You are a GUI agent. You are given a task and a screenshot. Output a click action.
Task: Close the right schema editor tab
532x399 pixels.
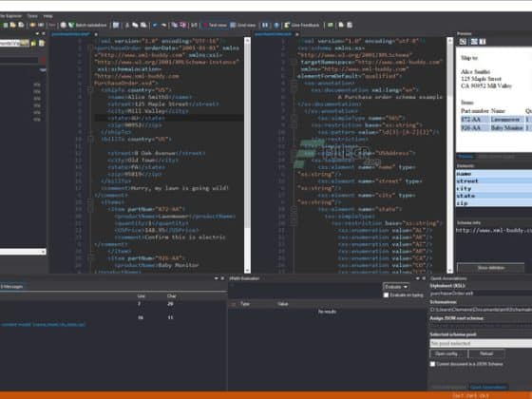click(297, 34)
